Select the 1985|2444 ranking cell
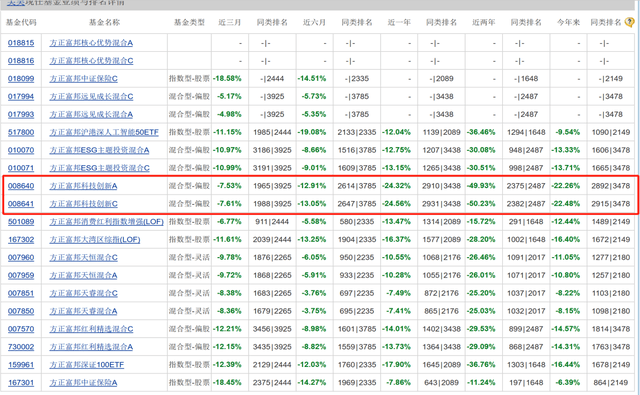640x395 pixels. click(272, 132)
